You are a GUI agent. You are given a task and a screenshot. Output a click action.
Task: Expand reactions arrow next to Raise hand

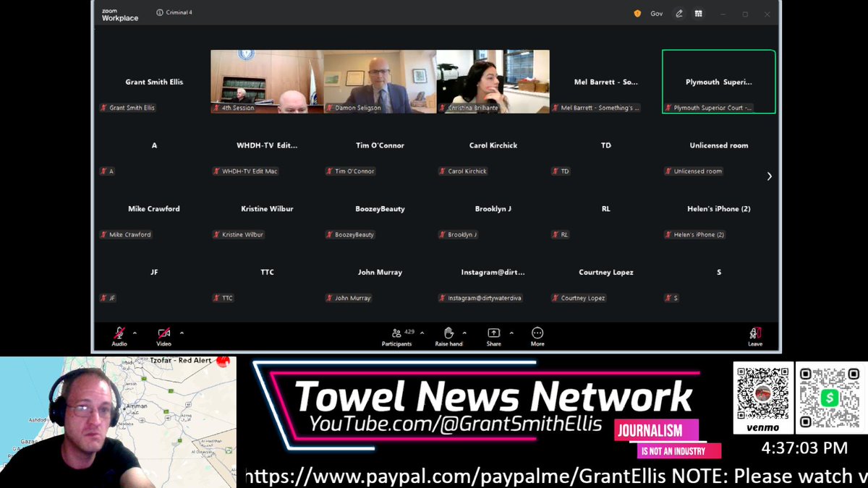click(x=464, y=333)
